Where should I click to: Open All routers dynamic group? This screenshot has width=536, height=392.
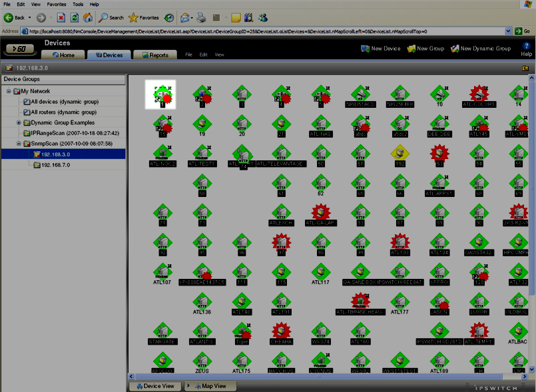click(64, 112)
